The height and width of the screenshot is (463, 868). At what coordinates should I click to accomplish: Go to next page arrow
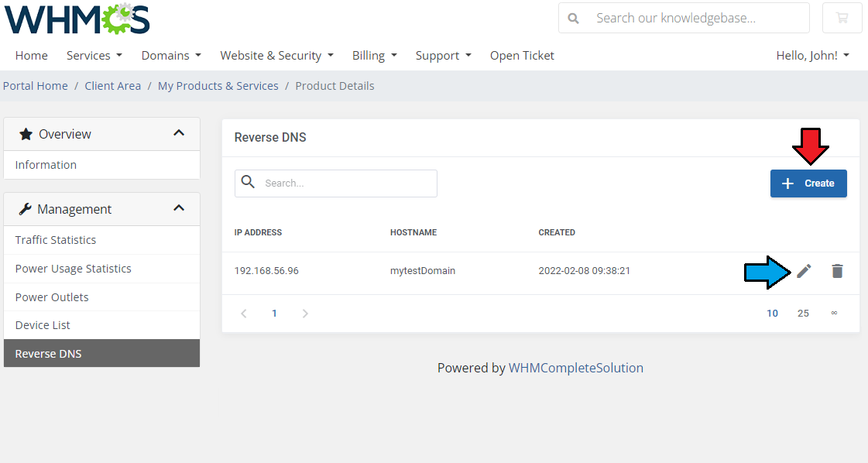(305, 314)
